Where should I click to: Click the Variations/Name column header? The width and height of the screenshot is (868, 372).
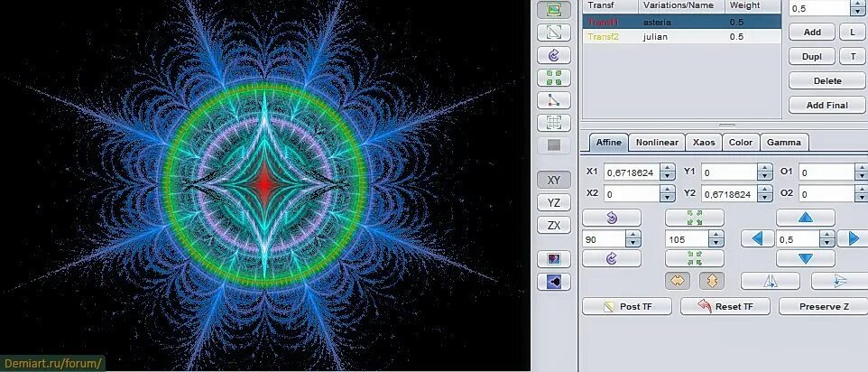tap(682, 5)
